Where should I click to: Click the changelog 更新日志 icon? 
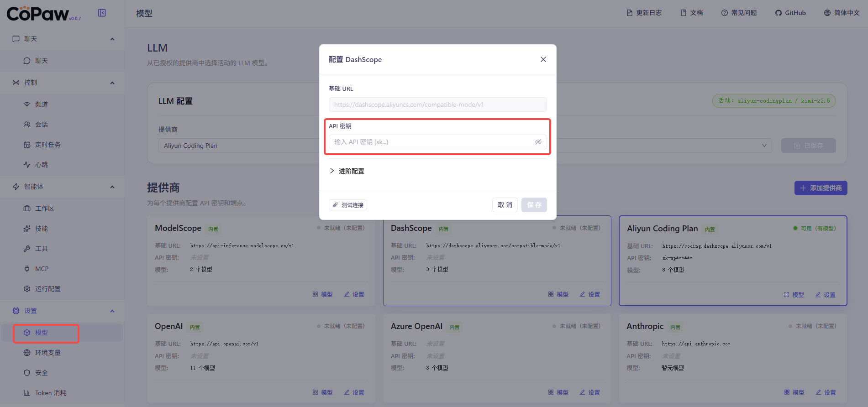pos(630,13)
